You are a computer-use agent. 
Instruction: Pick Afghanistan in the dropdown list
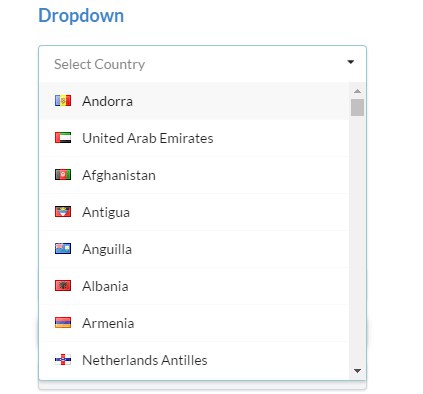pos(194,175)
